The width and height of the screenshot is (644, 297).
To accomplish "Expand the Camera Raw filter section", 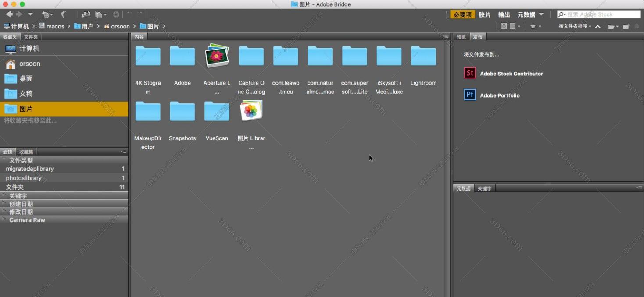I will pos(27,220).
